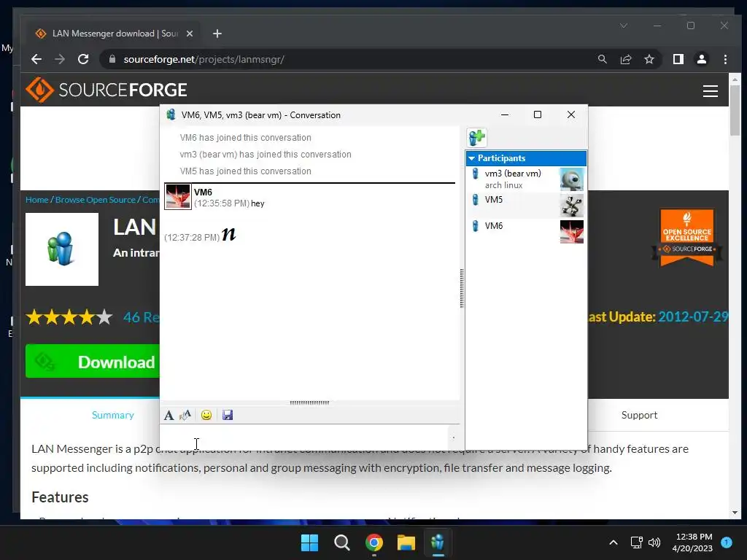Click VM6's avatar in participants list
The height and width of the screenshot is (560, 747).
[572, 232]
